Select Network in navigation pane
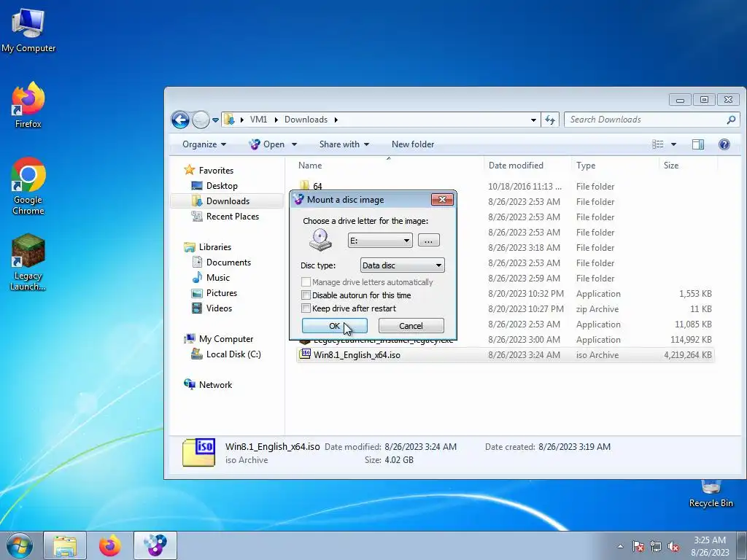Viewport: 747px width, 560px height. 215,385
